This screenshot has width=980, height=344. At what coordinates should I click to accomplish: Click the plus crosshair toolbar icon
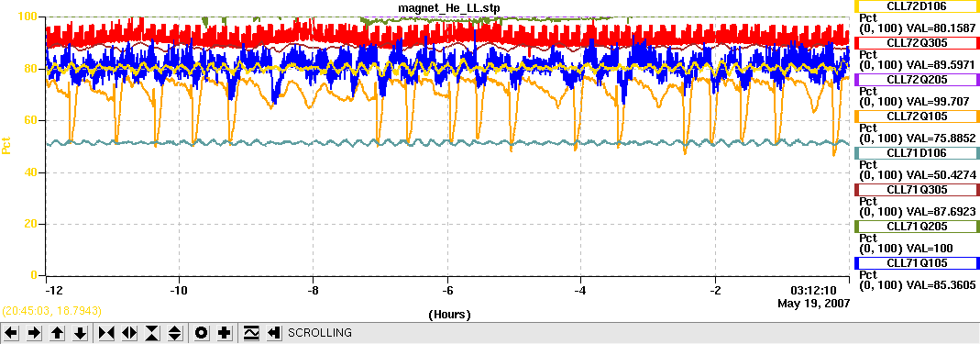224,333
